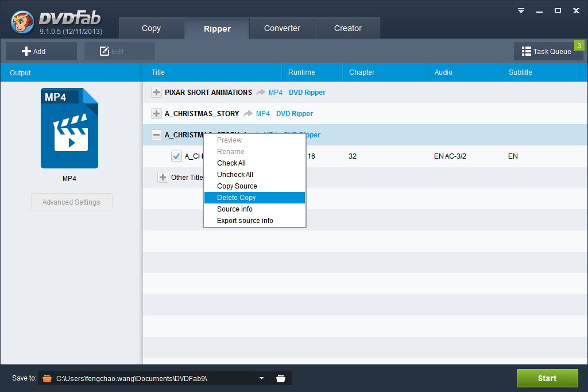Switch to the Converter tab
This screenshot has width=588, height=392.
[x=282, y=28]
